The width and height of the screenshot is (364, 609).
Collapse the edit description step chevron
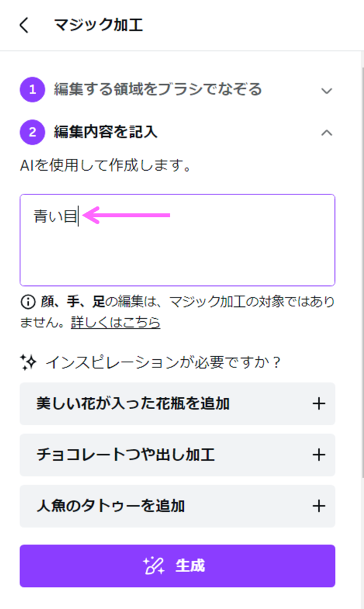(326, 133)
